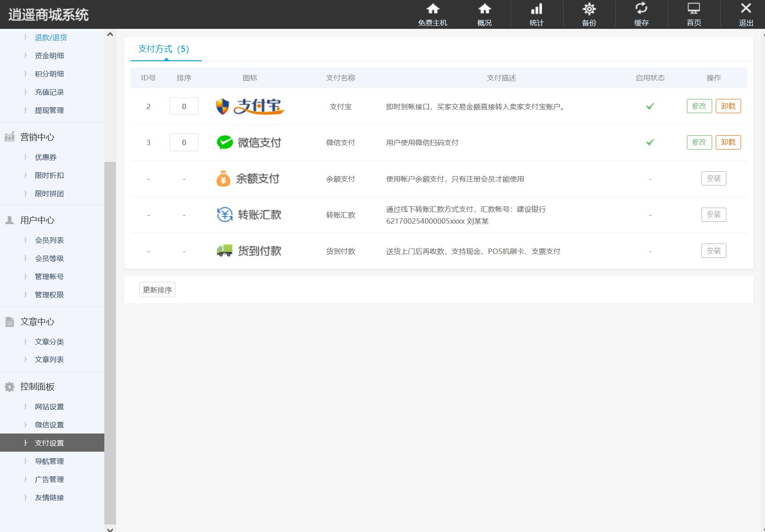Click the 支付宝 Alipay logo
Screen dimensions: 765x532
coord(250,106)
